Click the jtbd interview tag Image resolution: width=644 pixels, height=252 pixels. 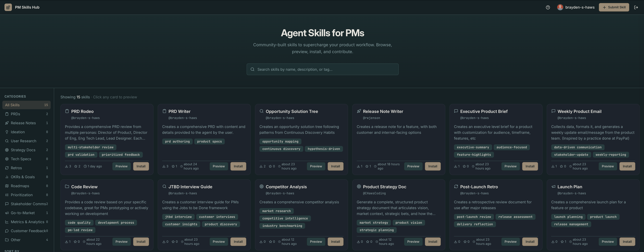[x=178, y=217]
